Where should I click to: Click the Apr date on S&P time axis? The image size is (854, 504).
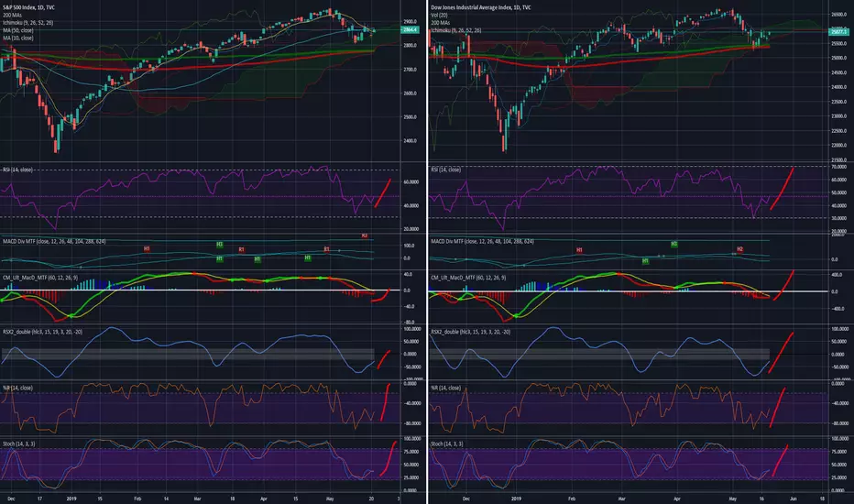click(x=264, y=499)
